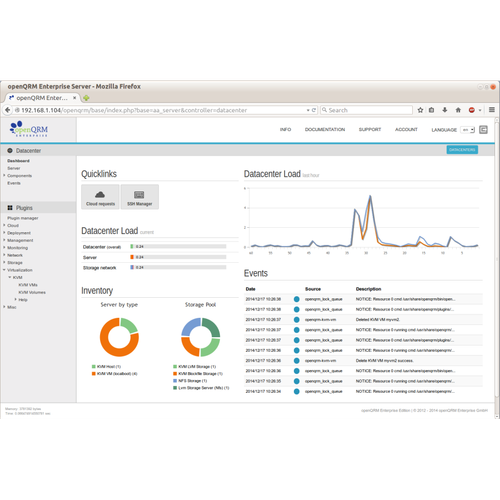Image resolution: width=500 pixels, height=500 pixels.
Task: Click the browser Search field
Action: [x=366, y=110]
